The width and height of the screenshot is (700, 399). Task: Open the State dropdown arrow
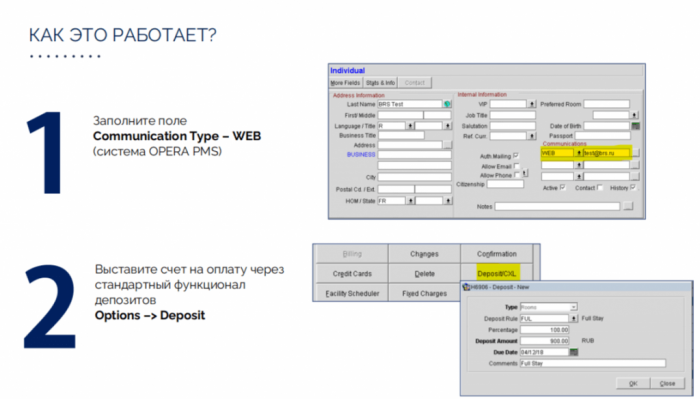coord(447,201)
